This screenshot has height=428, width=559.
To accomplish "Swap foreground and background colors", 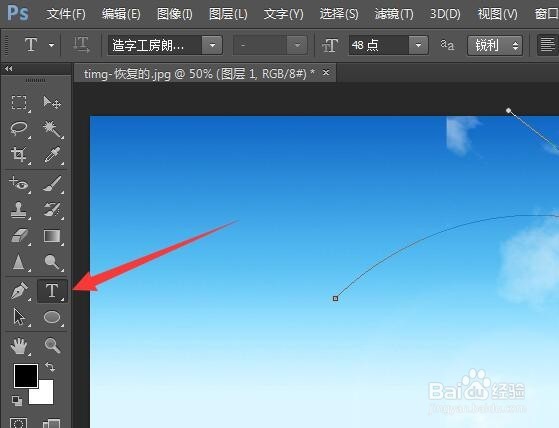I will click(51, 367).
